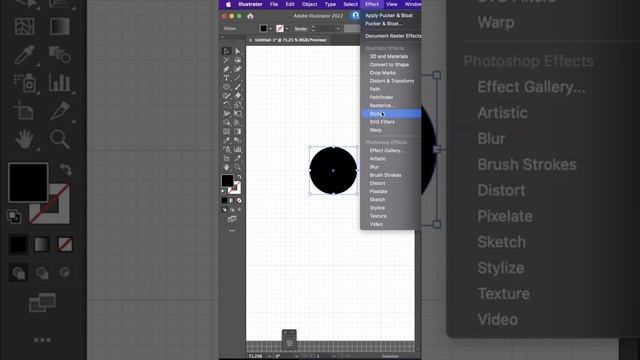Set paint mode to None
Image resolution: width=640 pixels, height=360 pixels.
click(x=239, y=200)
